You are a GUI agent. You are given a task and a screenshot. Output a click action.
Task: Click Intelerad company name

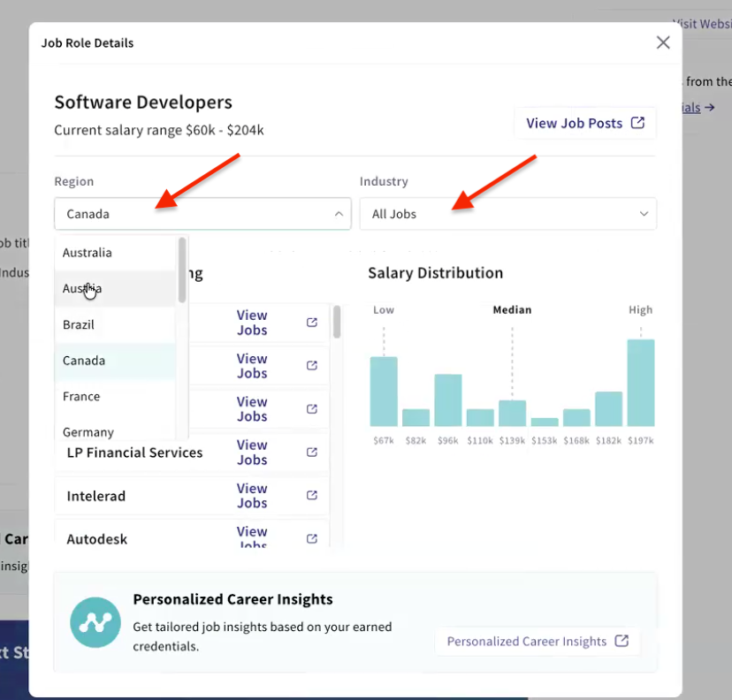point(95,496)
